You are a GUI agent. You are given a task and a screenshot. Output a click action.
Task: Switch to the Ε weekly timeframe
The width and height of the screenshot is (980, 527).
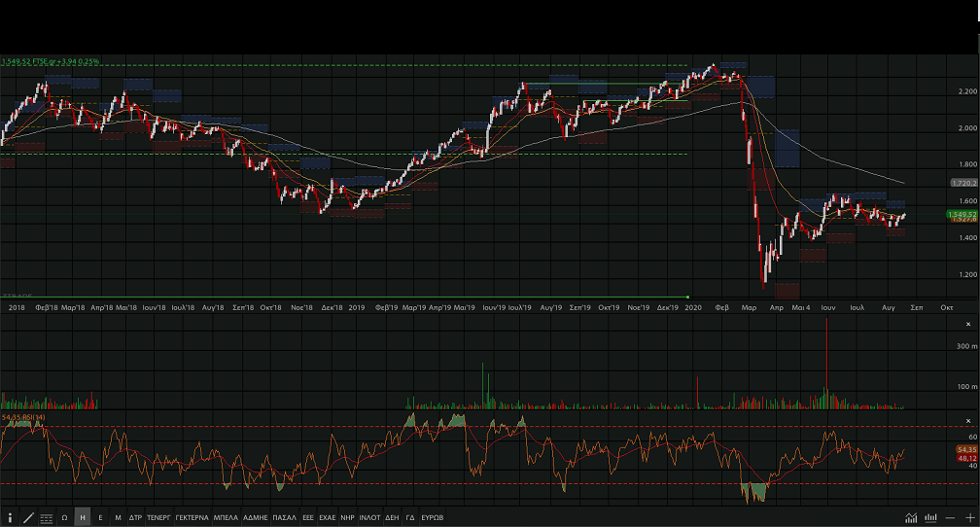click(100, 517)
